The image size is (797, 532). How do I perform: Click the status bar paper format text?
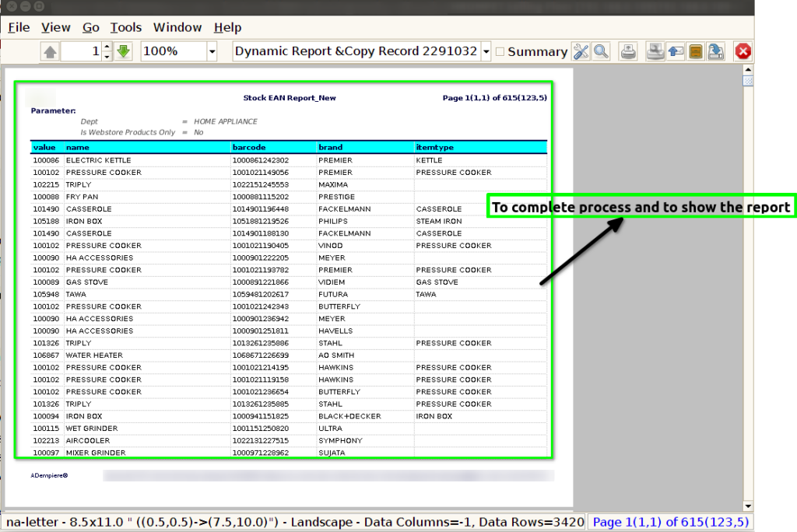click(x=295, y=522)
